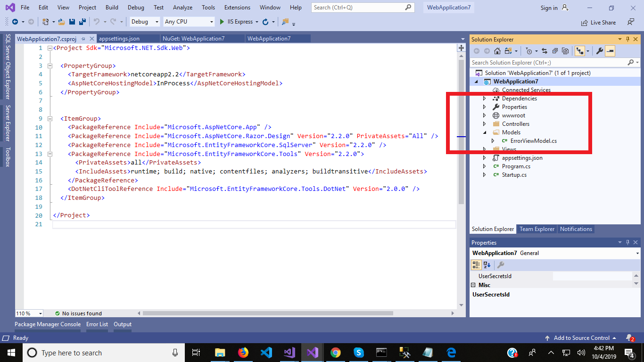The image size is (644, 362).
Task: Open Skype from the taskbar
Action: pyautogui.click(x=359, y=353)
